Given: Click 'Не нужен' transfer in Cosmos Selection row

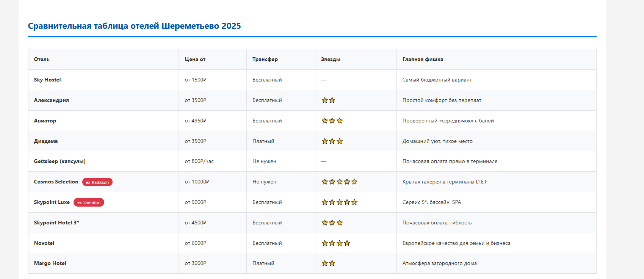Looking at the screenshot, I should [x=264, y=182].
